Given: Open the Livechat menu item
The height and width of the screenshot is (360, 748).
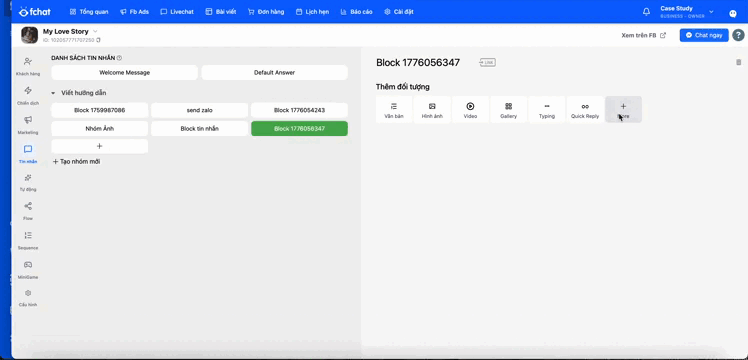Looking at the screenshot, I should [x=177, y=11].
